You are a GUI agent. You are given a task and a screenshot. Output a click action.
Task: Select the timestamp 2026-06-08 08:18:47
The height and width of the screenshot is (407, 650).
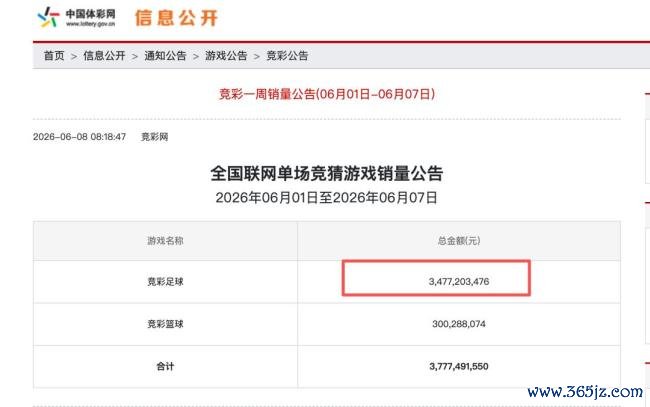pyautogui.click(x=79, y=137)
